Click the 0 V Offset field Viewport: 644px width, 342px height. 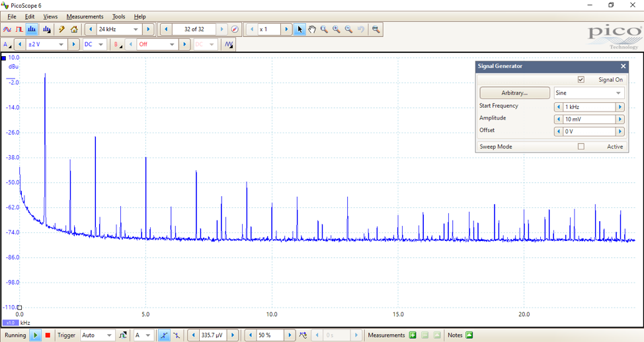589,131
